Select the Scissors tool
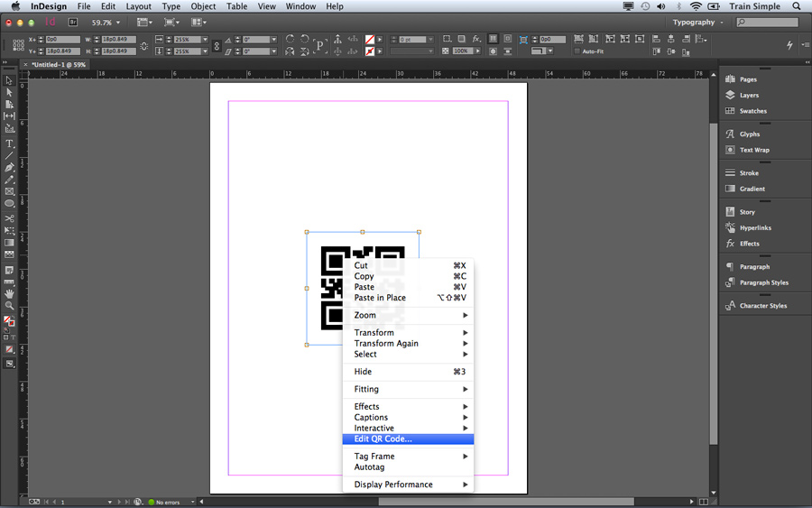This screenshot has width=812, height=508. tap(9, 218)
